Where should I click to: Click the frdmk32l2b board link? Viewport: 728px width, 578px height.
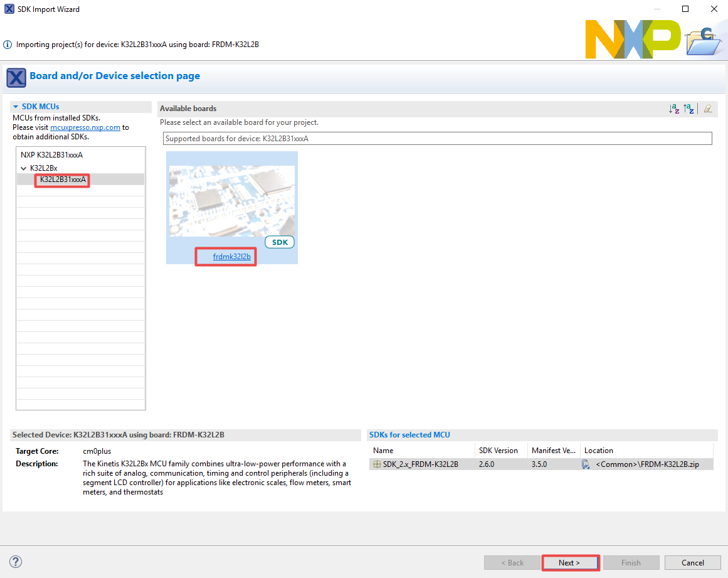tap(231, 257)
